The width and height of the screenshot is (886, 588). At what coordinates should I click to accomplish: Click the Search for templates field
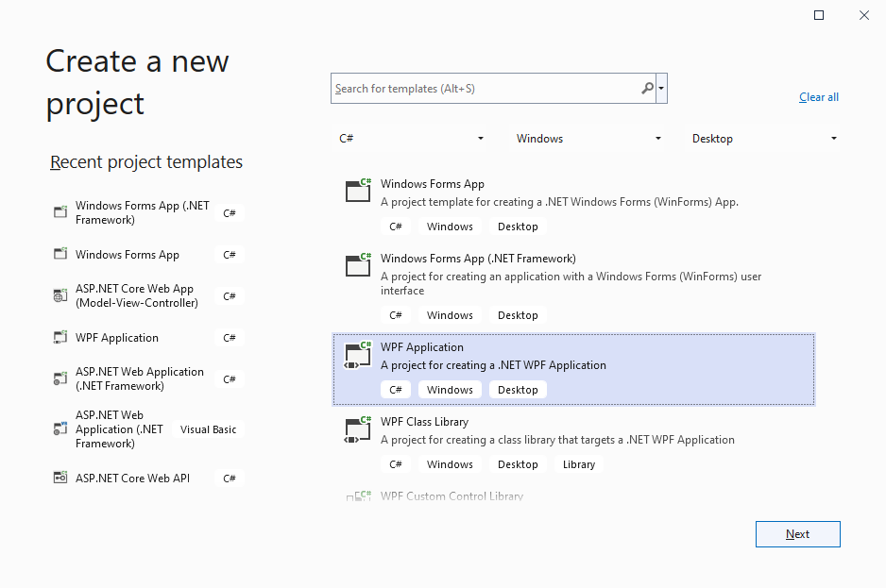[493, 88]
